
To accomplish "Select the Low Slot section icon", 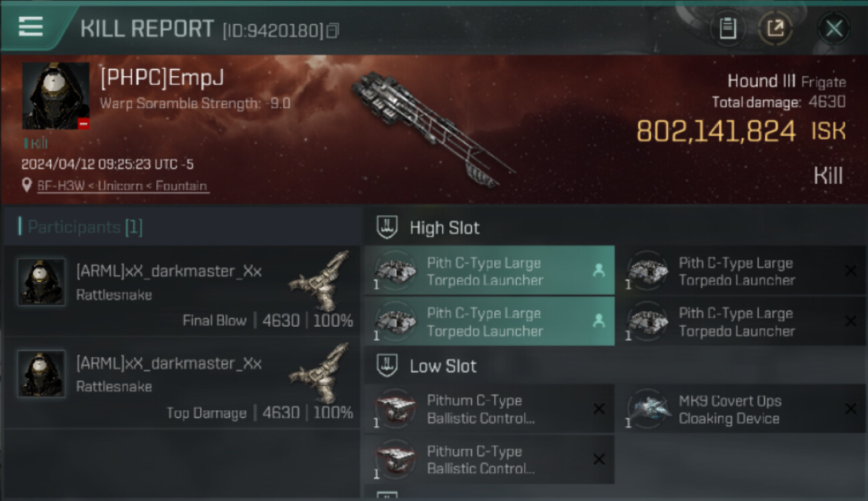I will [388, 365].
